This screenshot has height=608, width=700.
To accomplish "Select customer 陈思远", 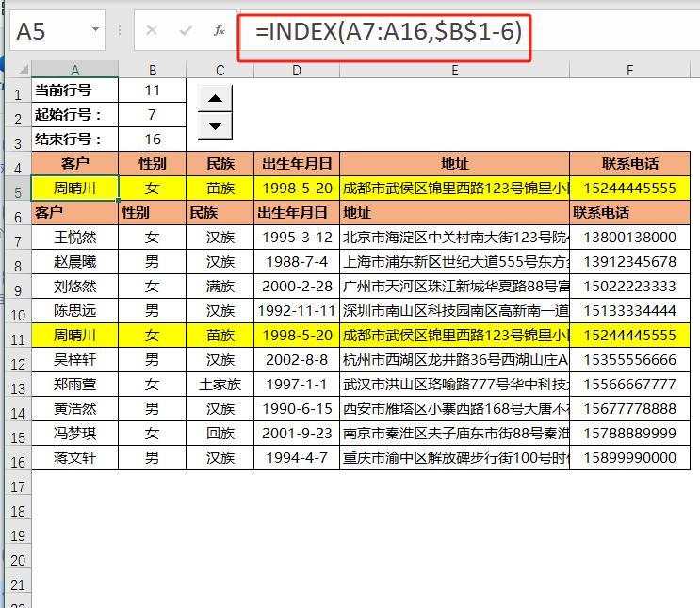I will click(75, 311).
